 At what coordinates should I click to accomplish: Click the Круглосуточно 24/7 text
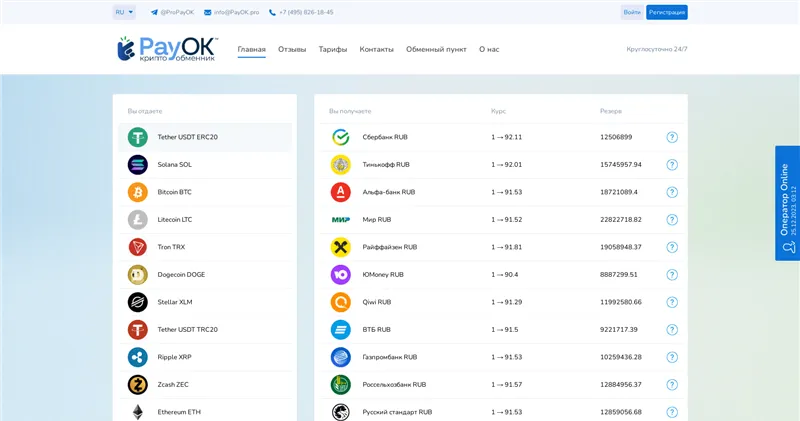pyautogui.click(x=657, y=49)
